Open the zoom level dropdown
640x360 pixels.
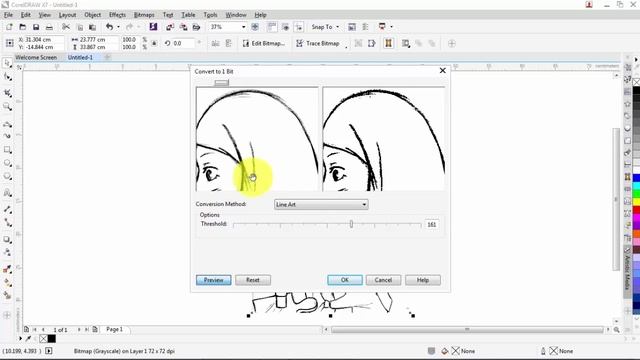click(243, 27)
